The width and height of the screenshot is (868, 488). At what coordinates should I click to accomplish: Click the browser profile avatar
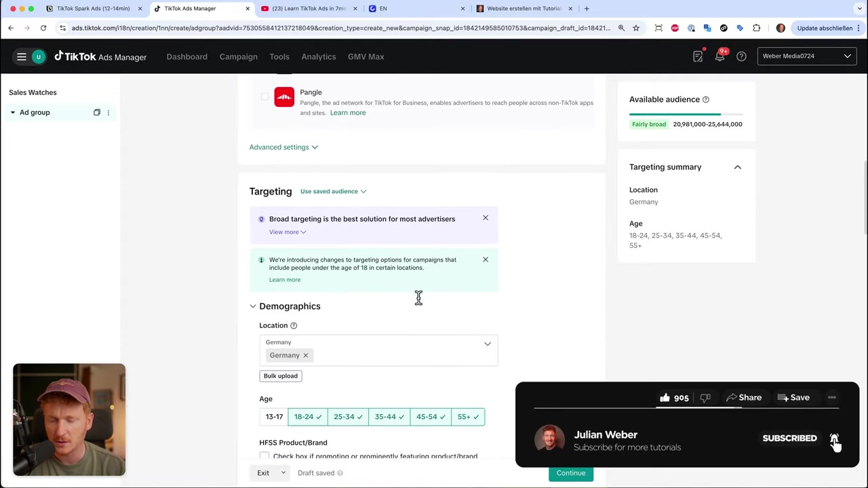pos(781,28)
